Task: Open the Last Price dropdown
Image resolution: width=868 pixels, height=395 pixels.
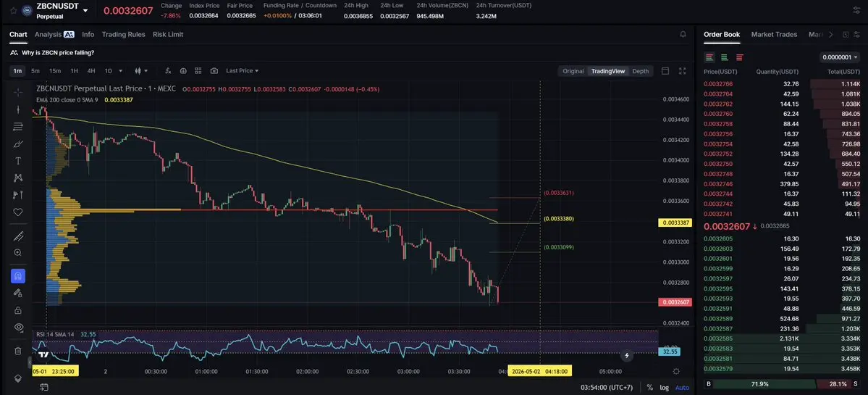Action: point(242,71)
